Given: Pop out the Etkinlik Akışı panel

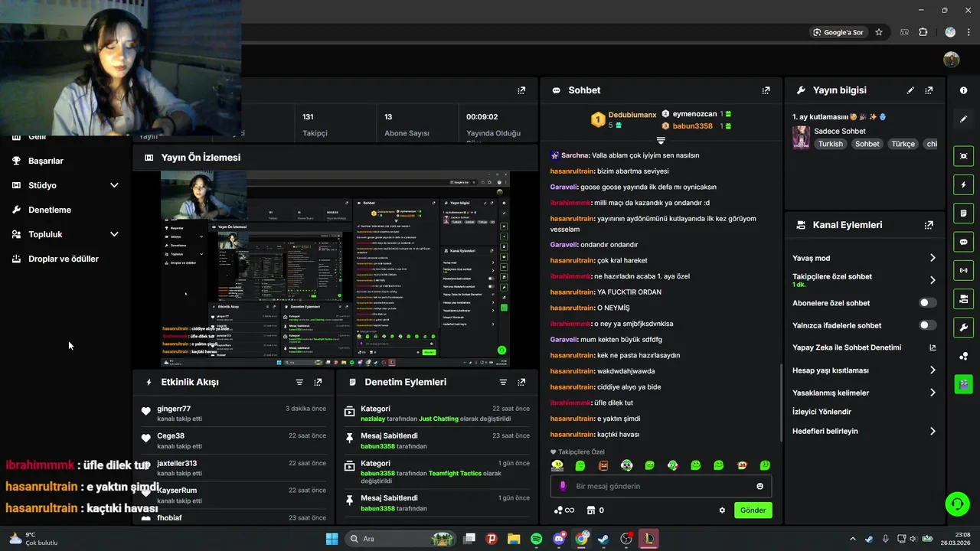Looking at the screenshot, I should tap(318, 382).
